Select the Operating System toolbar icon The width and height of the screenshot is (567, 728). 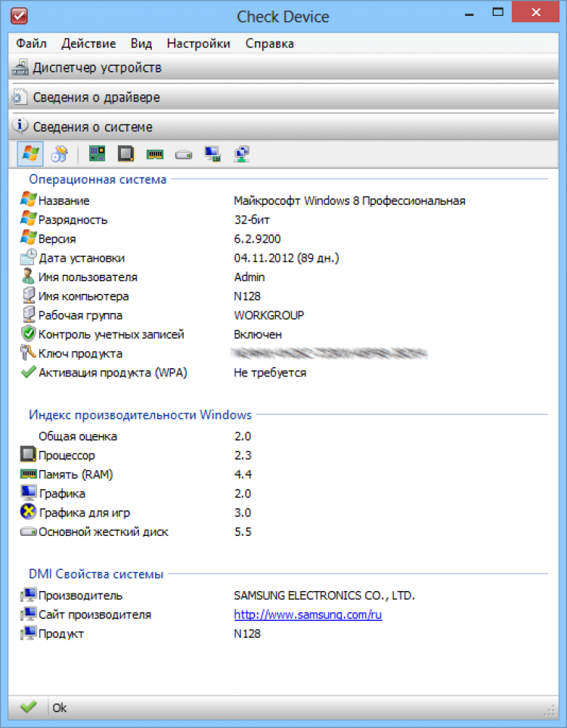click(x=30, y=153)
